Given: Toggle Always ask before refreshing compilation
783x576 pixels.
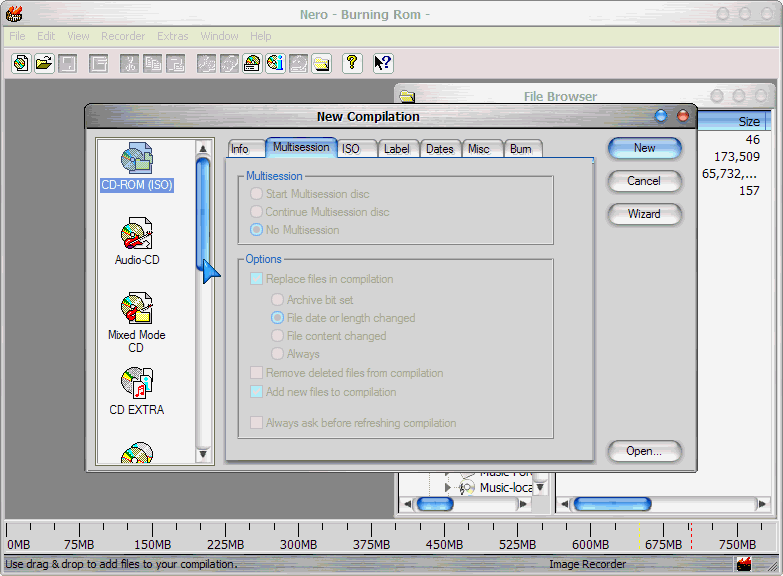Looking at the screenshot, I should [x=256, y=423].
